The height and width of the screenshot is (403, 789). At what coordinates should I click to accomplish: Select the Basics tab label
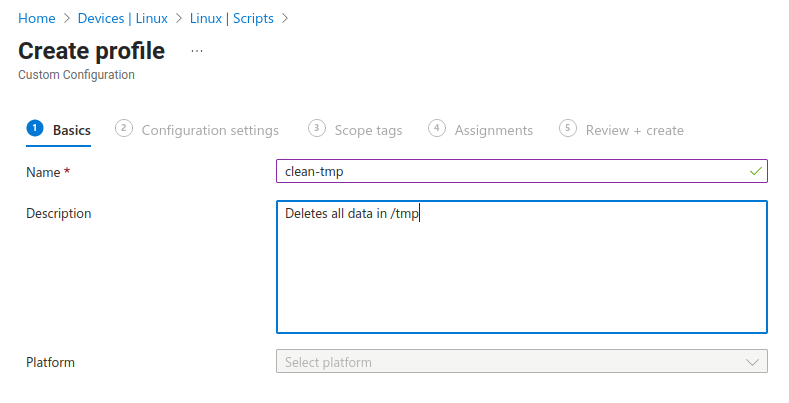[71, 130]
